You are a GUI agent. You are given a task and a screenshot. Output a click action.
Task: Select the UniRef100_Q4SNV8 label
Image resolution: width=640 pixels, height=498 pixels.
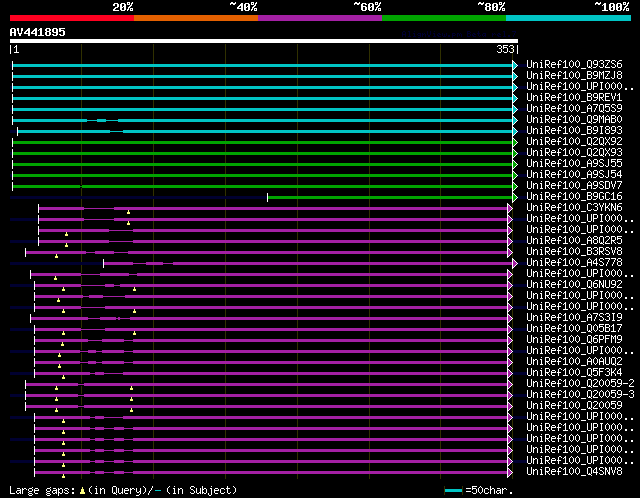pyautogui.click(x=574, y=472)
